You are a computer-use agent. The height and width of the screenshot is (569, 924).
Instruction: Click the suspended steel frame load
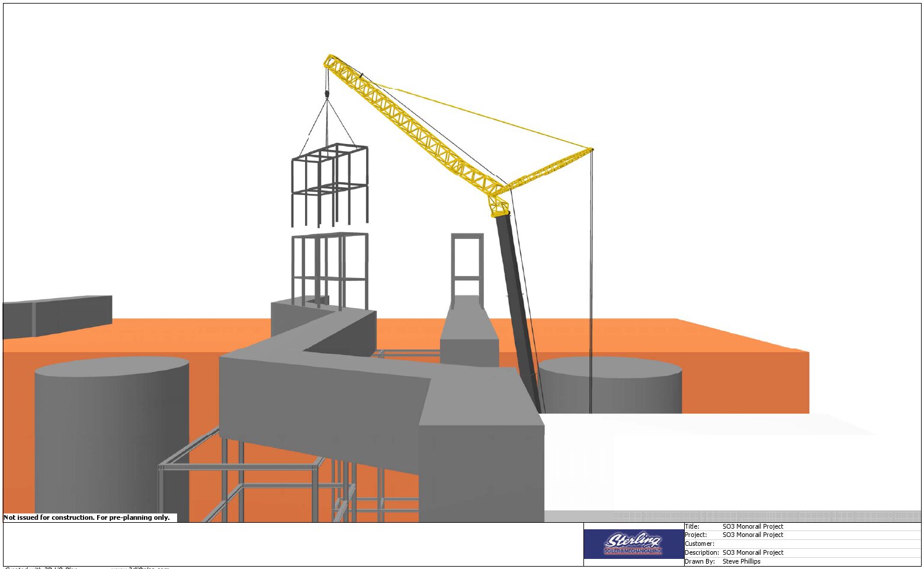[x=329, y=184]
